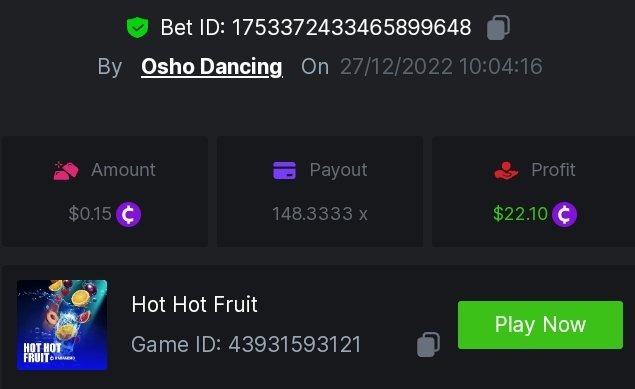This screenshot has width=635, height=389.
Task: Select the Bet ID number text
Action: point(351,28)
